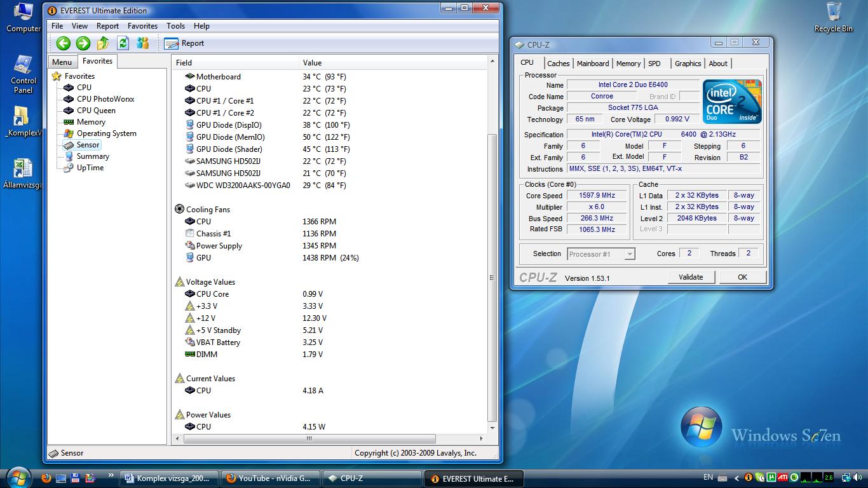Launch Firefox from quick launch bar
The width and height of the screenshot is (868, 488).
point(46,478)
